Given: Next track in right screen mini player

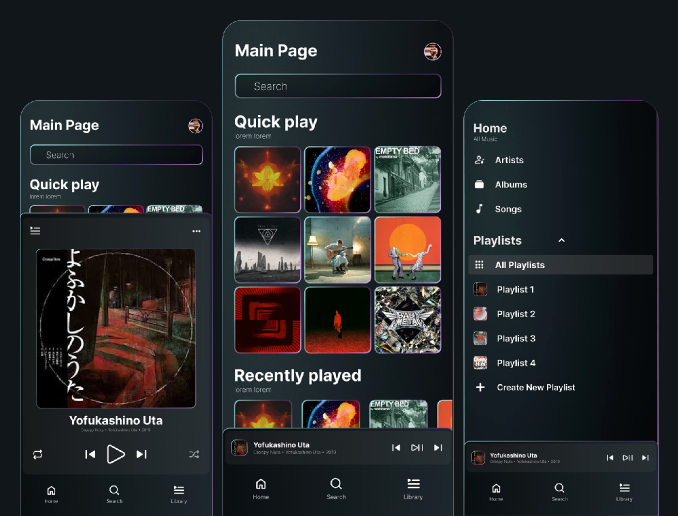Looking at the screenshot, I should (645, 458).
